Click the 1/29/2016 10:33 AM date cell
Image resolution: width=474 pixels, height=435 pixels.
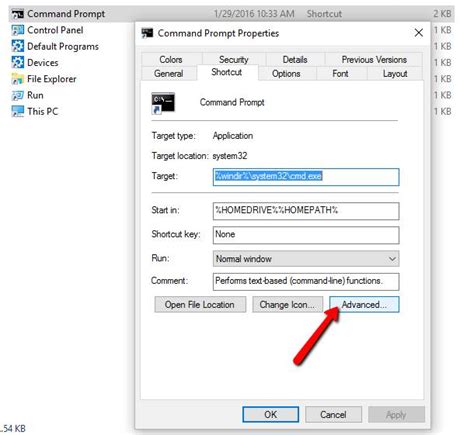coord(254,14)
